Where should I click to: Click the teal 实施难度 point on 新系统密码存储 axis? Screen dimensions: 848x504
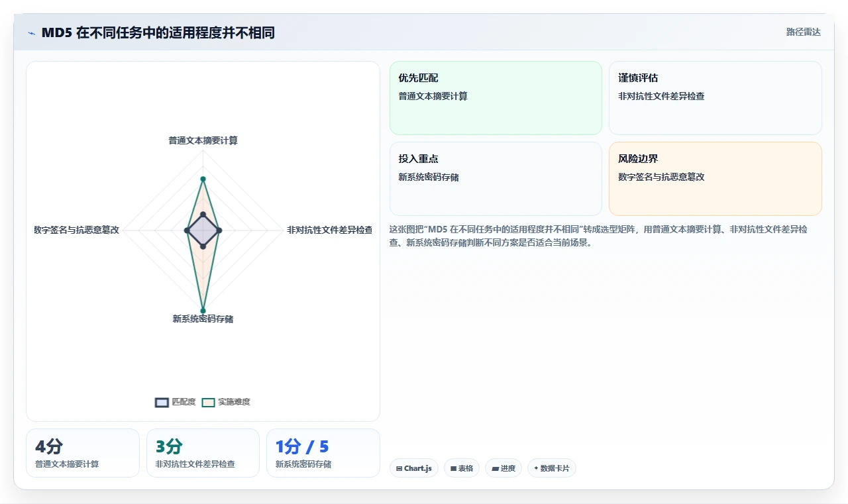tap(203, 311)
